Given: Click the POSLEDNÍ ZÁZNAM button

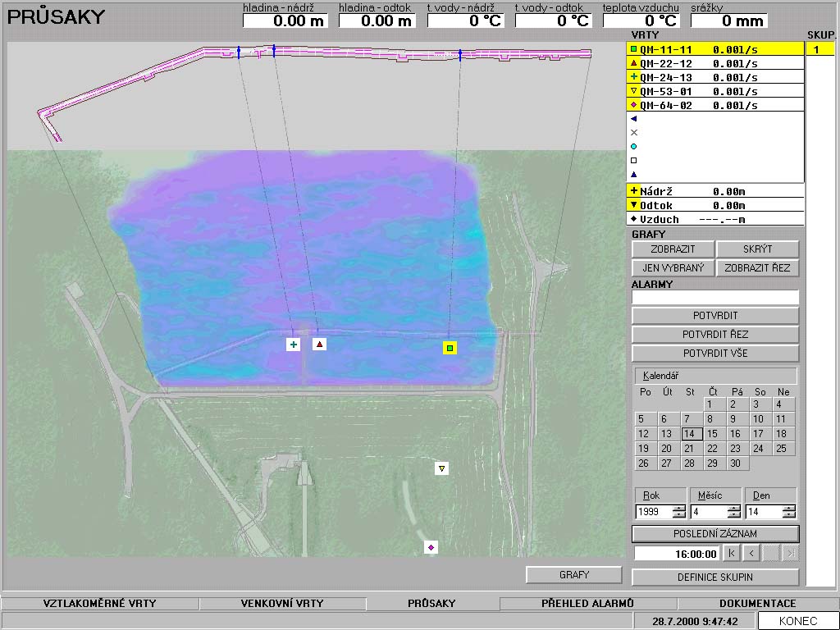Looking at the screenshot, I should pos(714,534).
